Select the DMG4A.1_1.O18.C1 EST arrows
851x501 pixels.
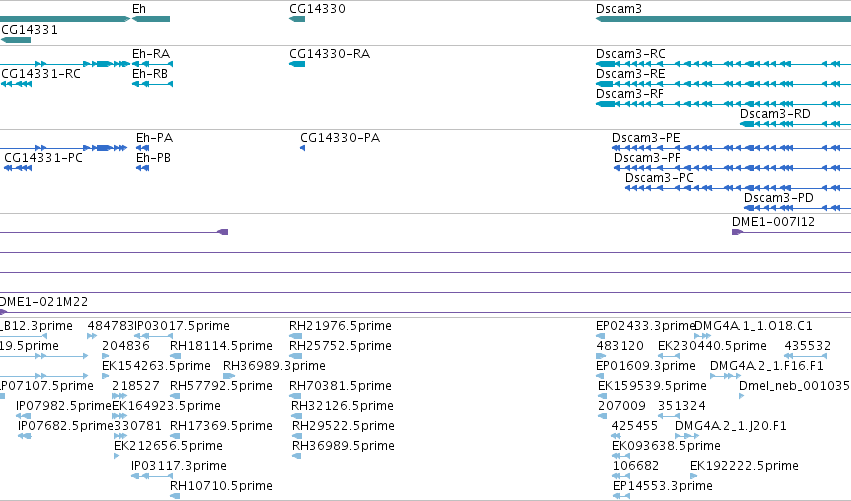[x=702, y=336]
